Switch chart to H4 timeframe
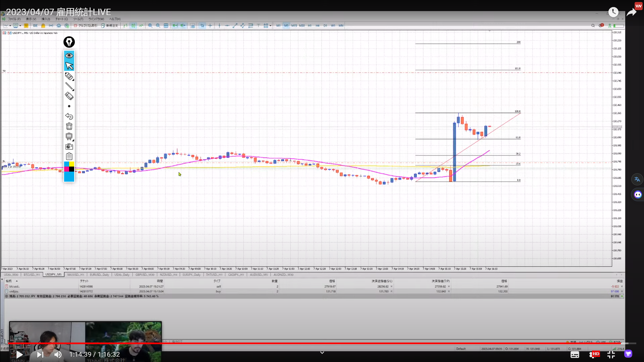644x362 pixels. [x=317, y=26]
